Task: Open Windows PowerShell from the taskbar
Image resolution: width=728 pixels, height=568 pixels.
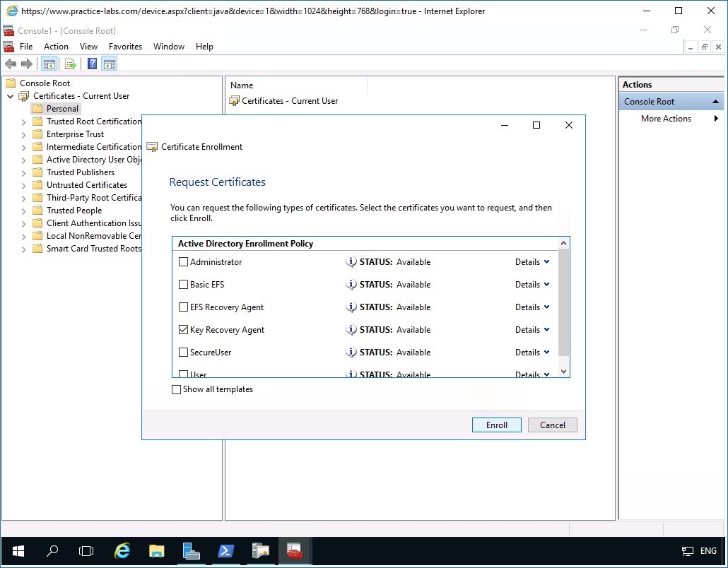Action: coord(225,551)
